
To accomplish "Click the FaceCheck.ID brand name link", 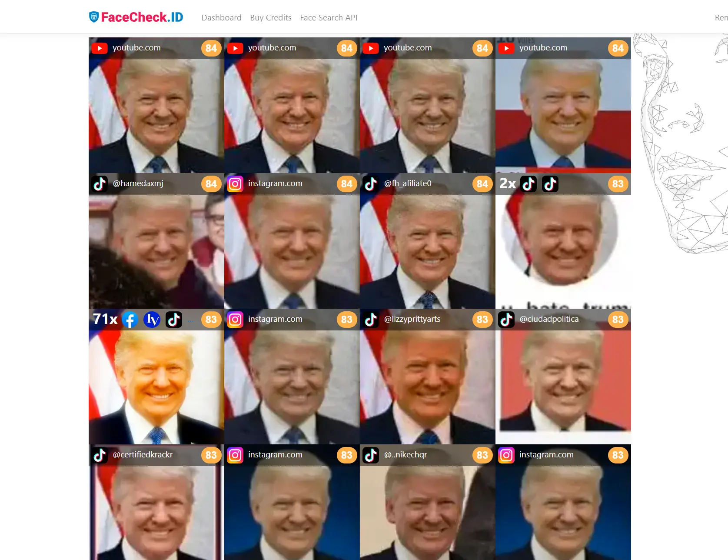I will [x=142, y=17].
